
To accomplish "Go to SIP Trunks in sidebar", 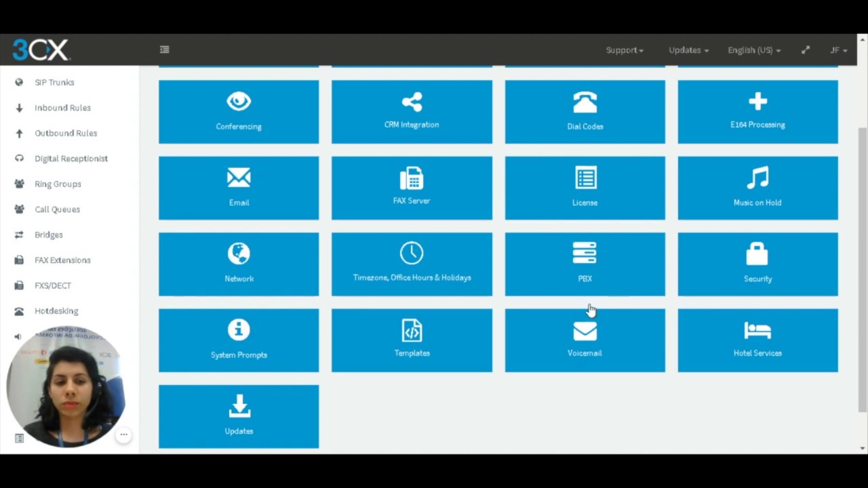I will coord(54,82).
